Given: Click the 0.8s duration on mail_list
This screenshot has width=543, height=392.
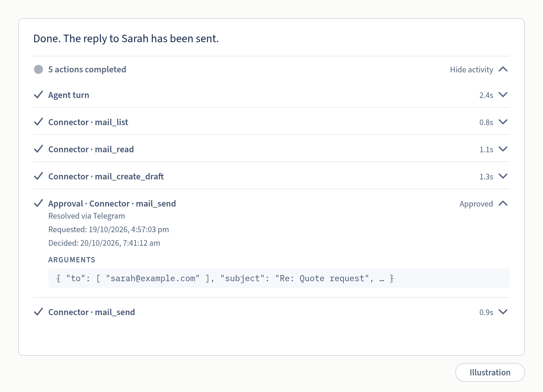Looking at the screenshot, I should tap(486, 122).
